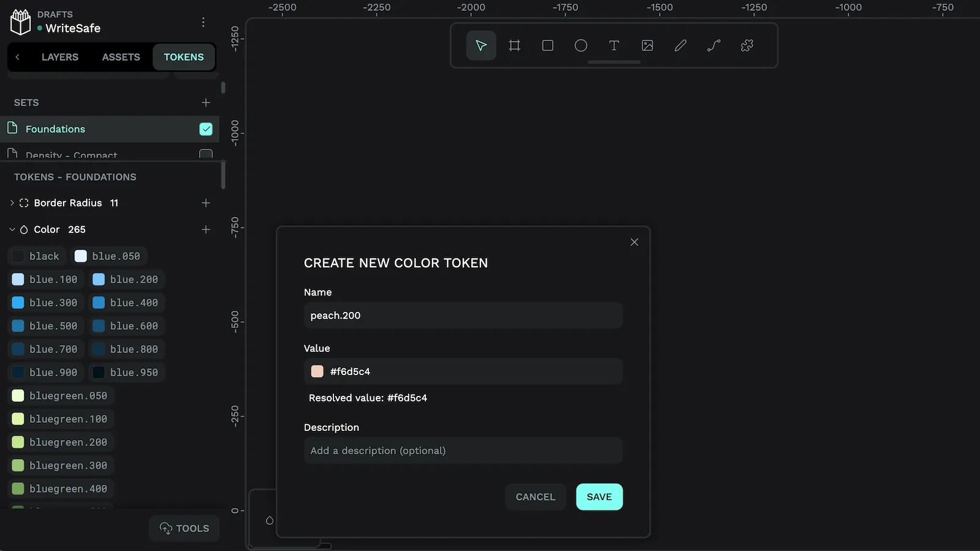Select the Image insert tool

(647, 45)
